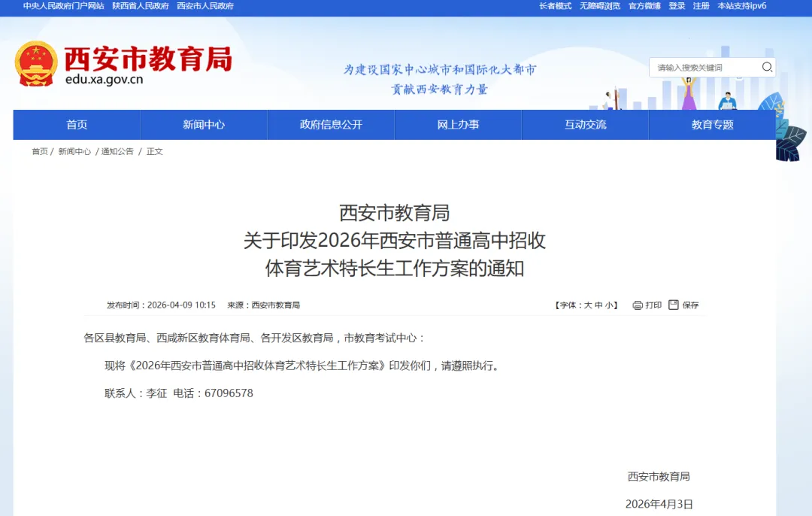Select the 政府信息公开 tab

331,124
